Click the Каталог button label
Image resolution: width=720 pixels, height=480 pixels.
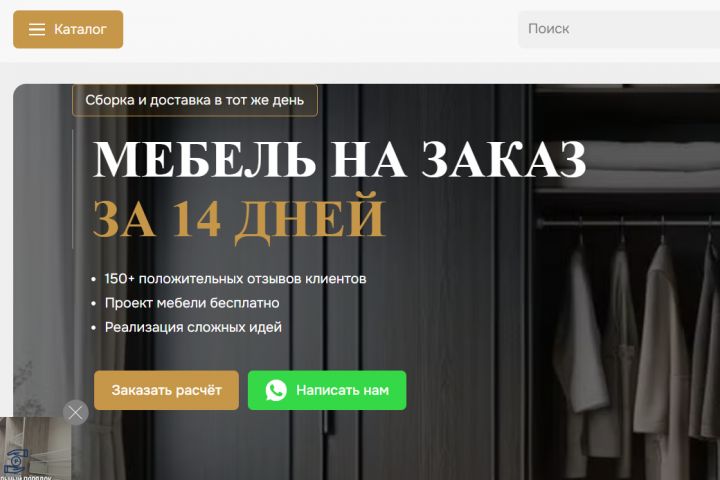(80, 29)
